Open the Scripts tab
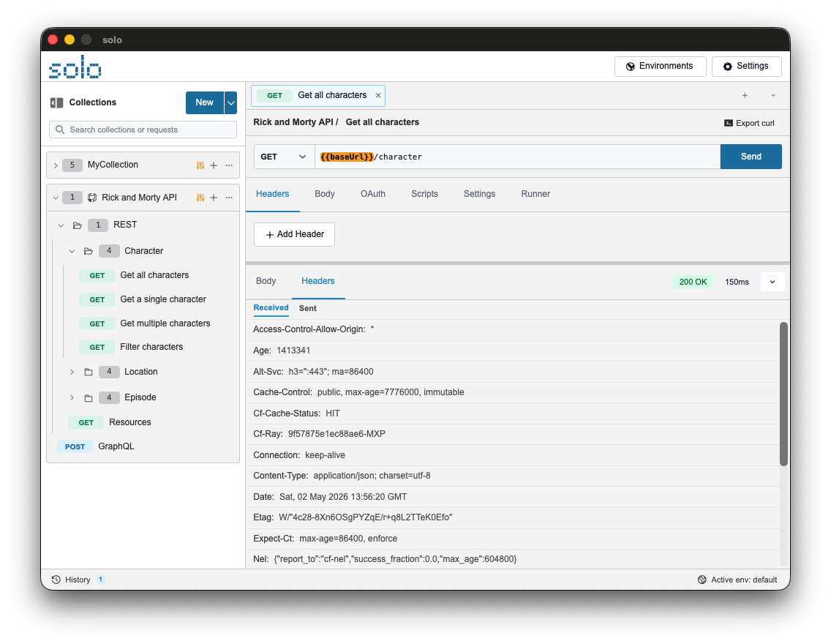 pos(424,194)
